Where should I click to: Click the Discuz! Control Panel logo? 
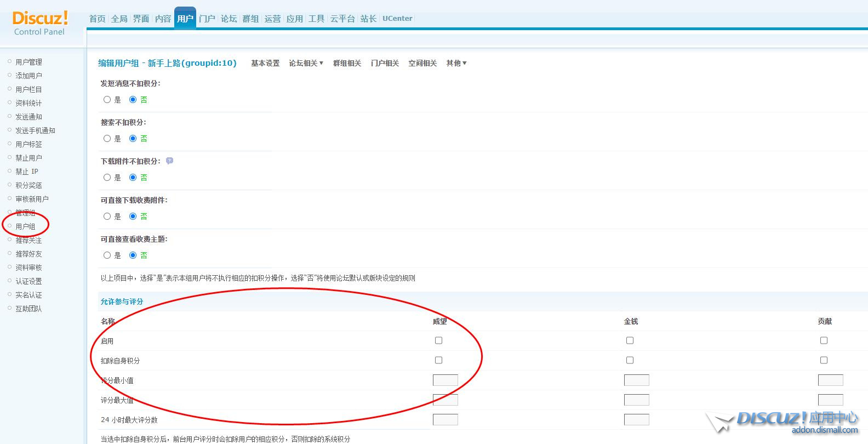40,24
